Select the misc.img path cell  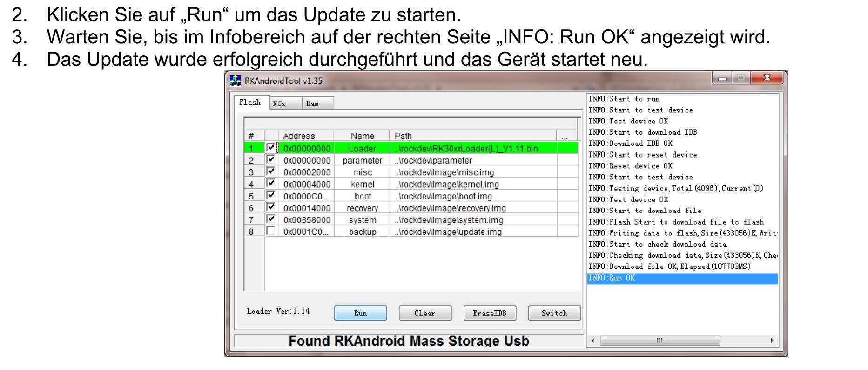(x=473, y=172)
